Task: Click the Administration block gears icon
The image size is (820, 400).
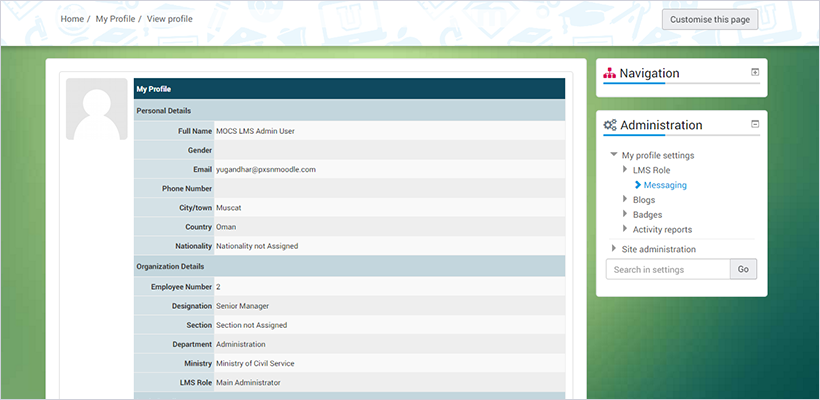Action: 610,126
